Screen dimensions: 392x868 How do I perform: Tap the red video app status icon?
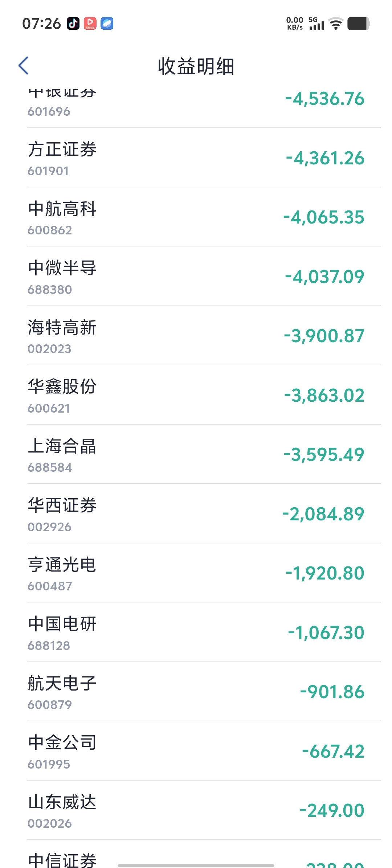click(90, 24)
